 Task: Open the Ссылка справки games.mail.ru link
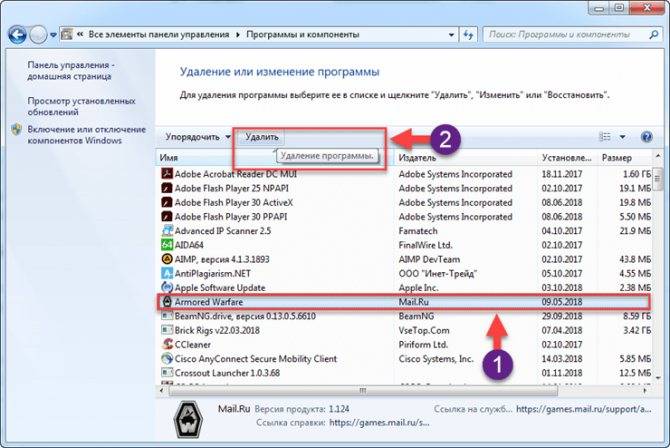click(x=379, y=423)
